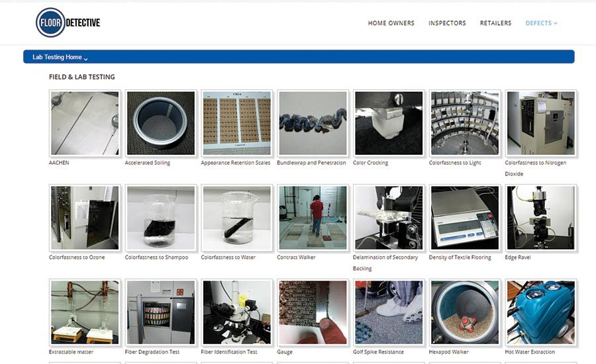
Task: Open the Golf Spike Resistance thumbnail
Action: point(389,312)
